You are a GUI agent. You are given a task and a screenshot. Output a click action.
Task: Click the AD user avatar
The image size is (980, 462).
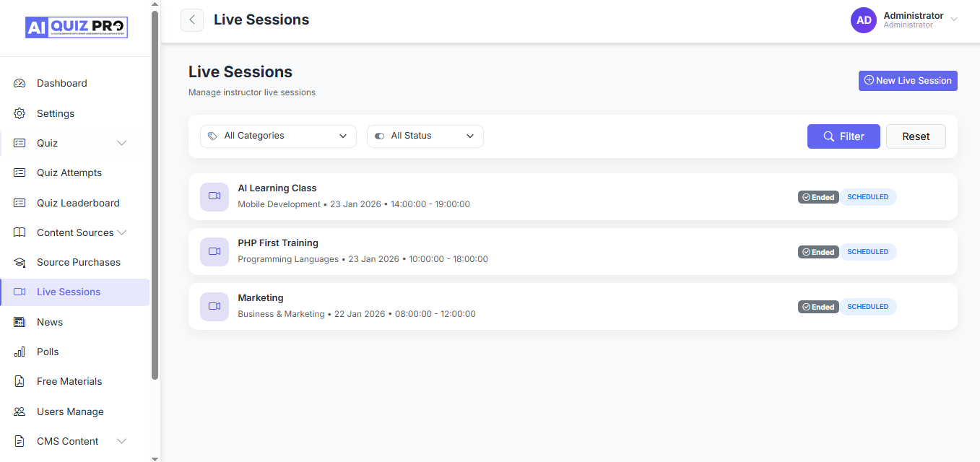(x=864, y=20)
